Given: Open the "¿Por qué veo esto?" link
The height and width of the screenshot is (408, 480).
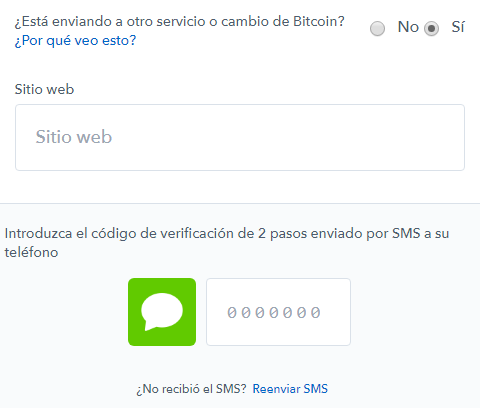Looking at the screenshot, I should 75,41.
